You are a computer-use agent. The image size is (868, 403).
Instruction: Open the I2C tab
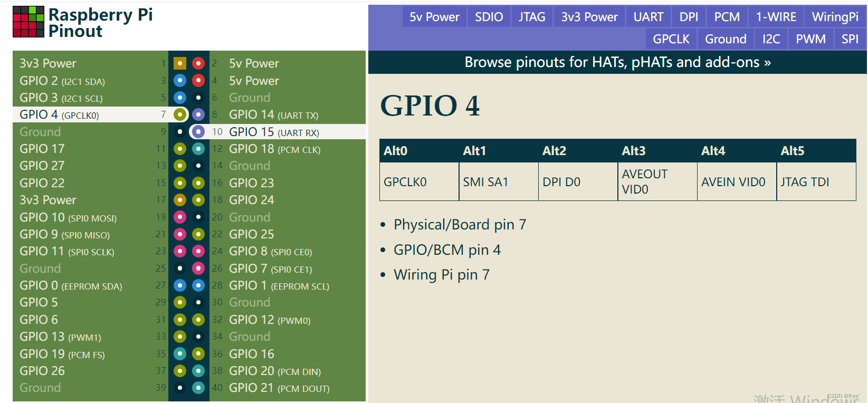point(771,39)
